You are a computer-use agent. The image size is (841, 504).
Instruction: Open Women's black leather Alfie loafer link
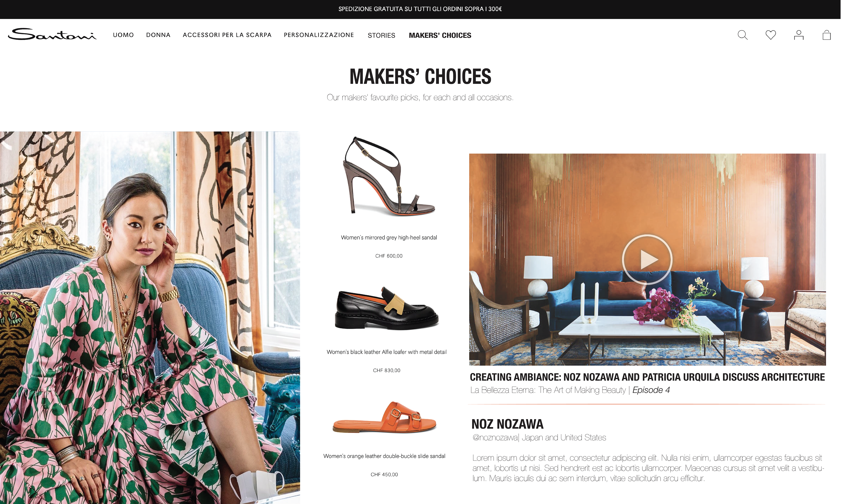click(x=387, y=352)
